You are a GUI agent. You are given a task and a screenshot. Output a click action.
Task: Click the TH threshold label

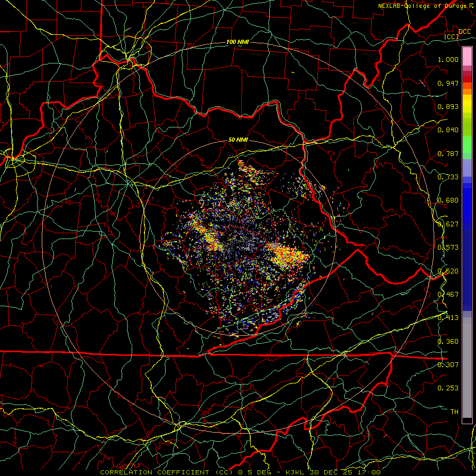(x=454, y=412)
